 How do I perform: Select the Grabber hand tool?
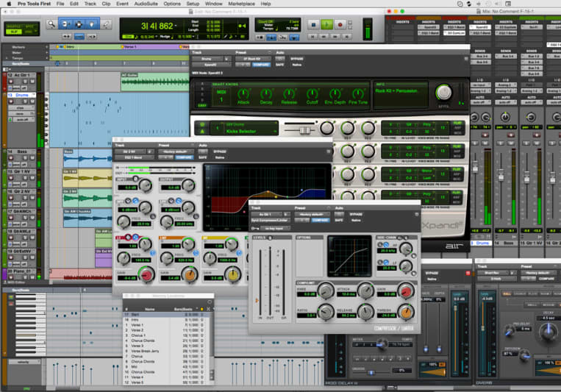(x=92, y=24)
